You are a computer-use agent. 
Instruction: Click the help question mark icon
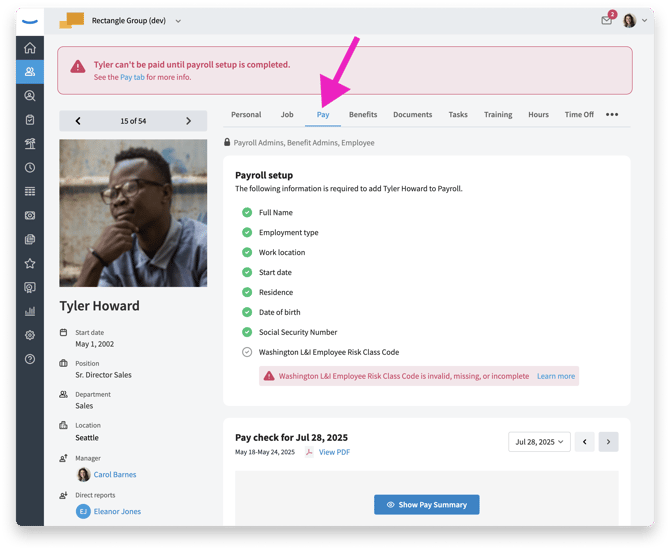point(30,359)
